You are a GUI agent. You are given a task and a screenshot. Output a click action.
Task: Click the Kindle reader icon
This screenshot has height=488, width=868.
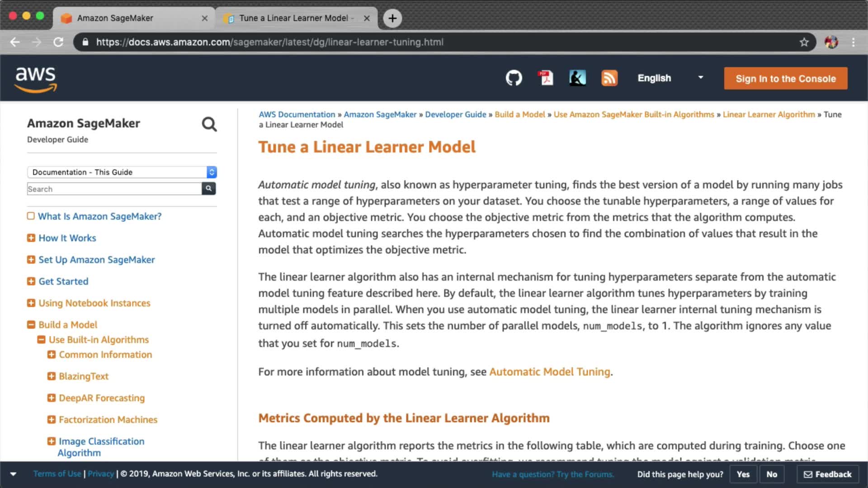[577, 78]
